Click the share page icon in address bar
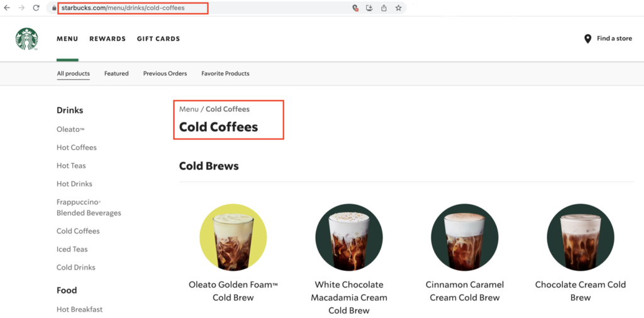This screenshot has height=318, width=644. coord(384,8)
